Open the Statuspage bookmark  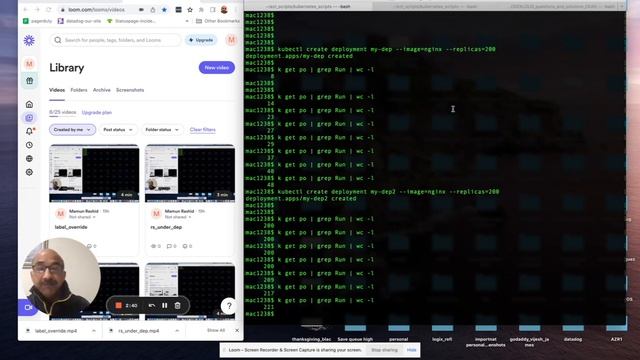coord(131,21)
